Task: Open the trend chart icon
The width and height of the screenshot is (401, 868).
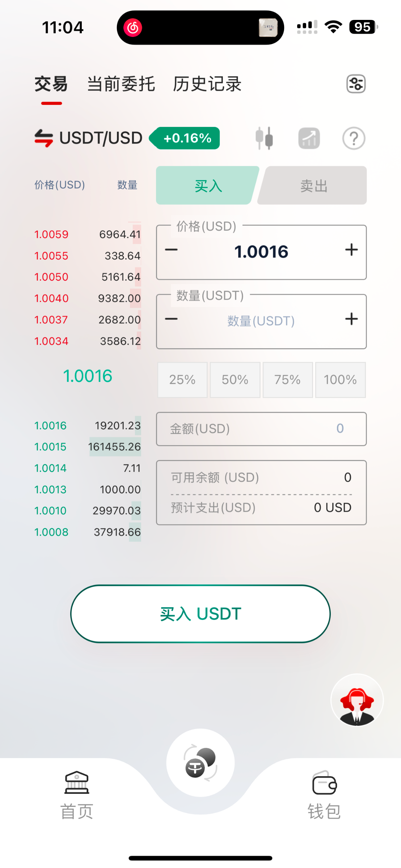Action: pyautogui.click(x=309, y=138)
